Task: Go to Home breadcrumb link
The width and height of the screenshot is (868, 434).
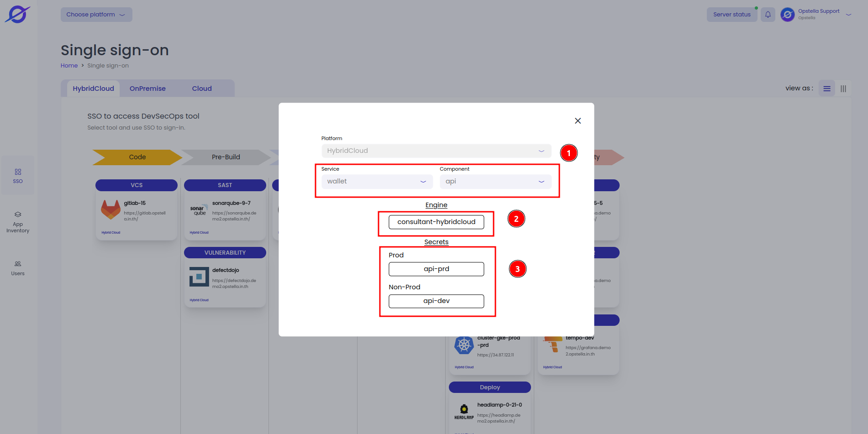Action: (69, 66)
